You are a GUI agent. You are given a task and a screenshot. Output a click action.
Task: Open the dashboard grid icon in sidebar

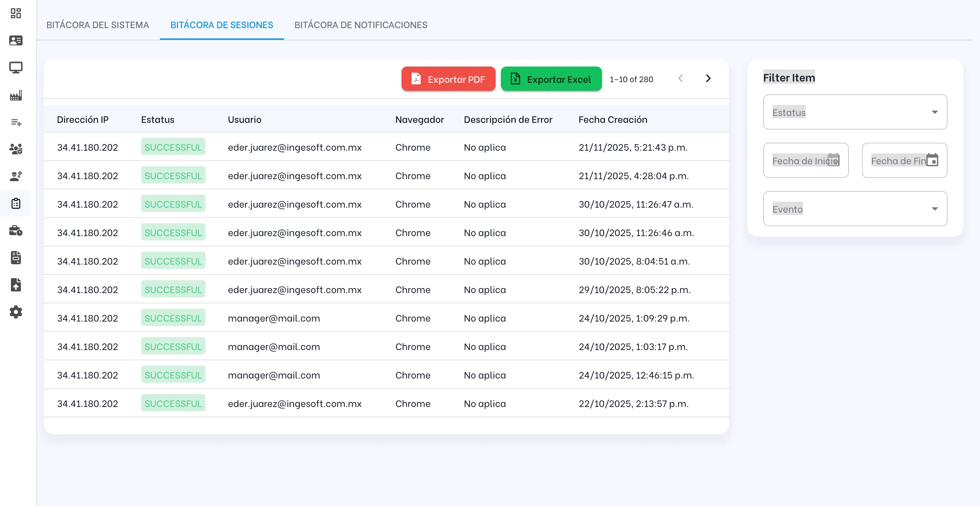[16, 13]
